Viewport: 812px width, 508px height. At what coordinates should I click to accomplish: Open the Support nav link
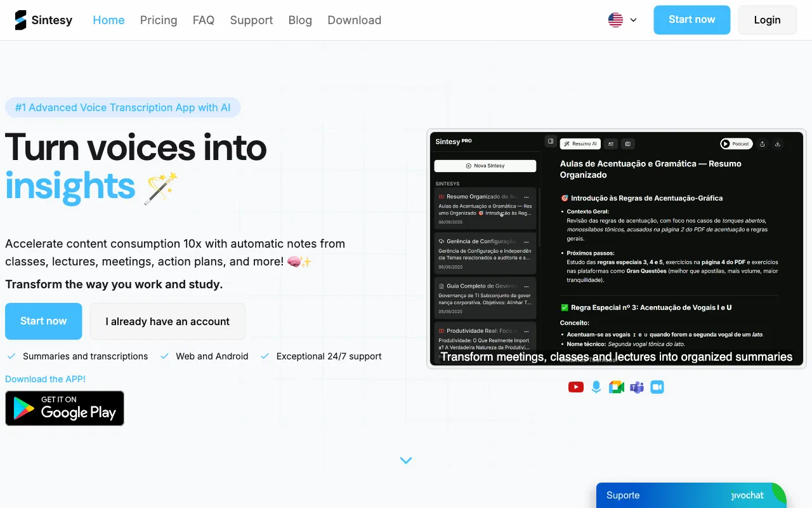251,20
